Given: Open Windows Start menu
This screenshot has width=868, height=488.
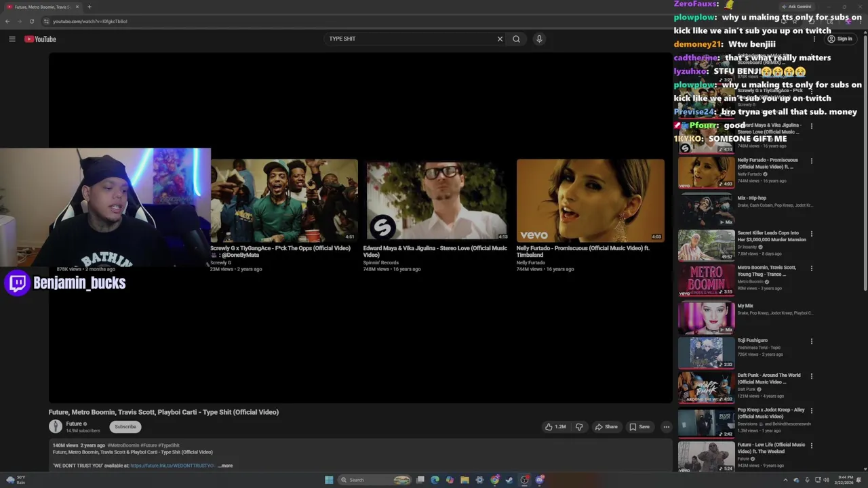Looking at the screenshot, I should tap(329, 480).
